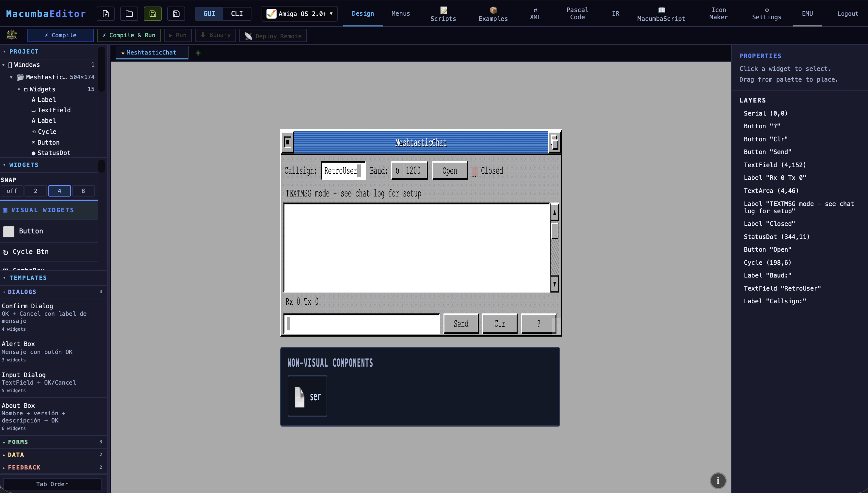Collapse the TEMPLATES panel

[x=4, y=278]
